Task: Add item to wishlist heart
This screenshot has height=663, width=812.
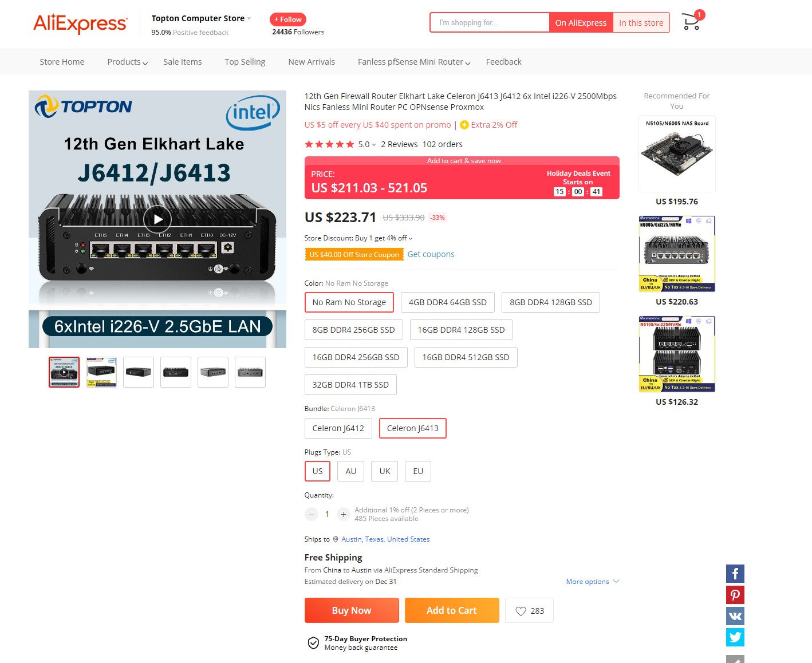Action: pos(530,611)
